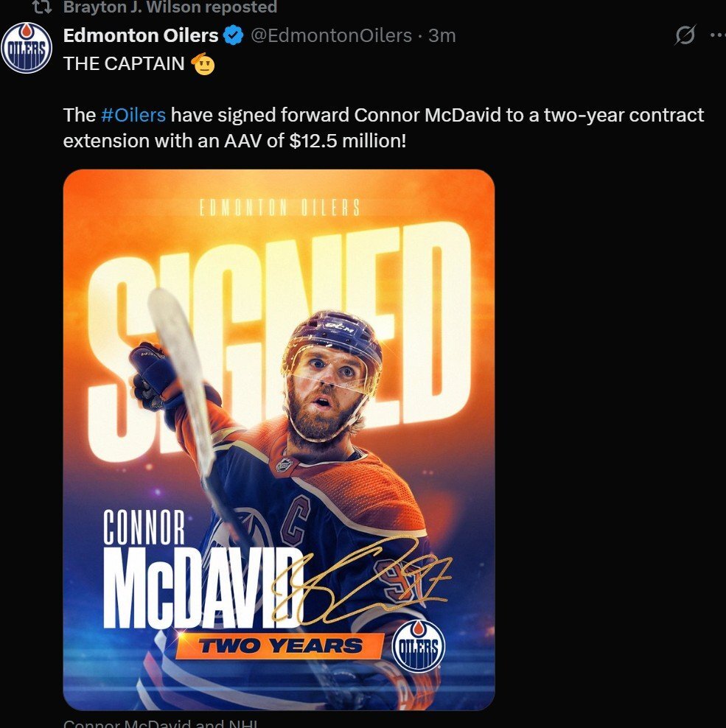Click the "EDMONTON OILERS" heading in the graphic
The width and height of the screenshot is (726, 728).
coord(279,208)
